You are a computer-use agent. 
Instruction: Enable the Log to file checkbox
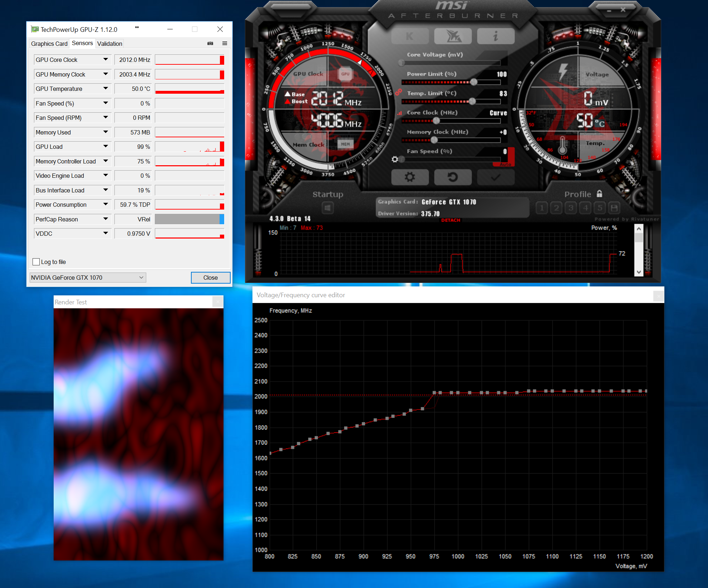click(x=36, y=262)
